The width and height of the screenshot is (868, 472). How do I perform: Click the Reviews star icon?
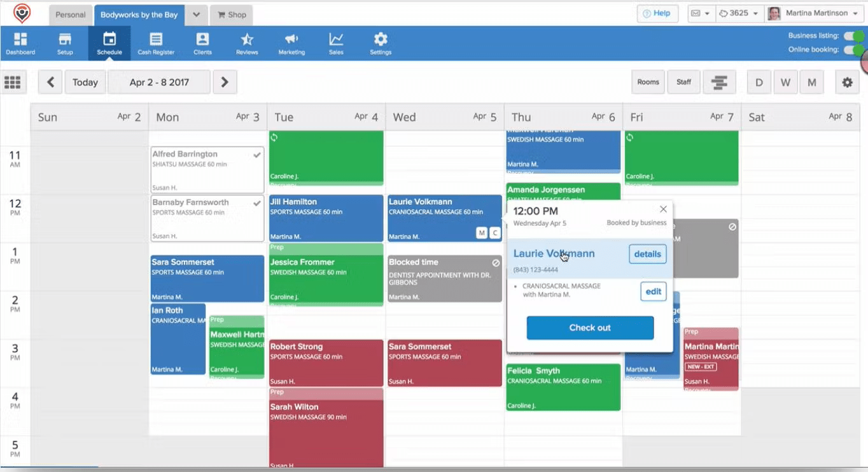point(247,43)
